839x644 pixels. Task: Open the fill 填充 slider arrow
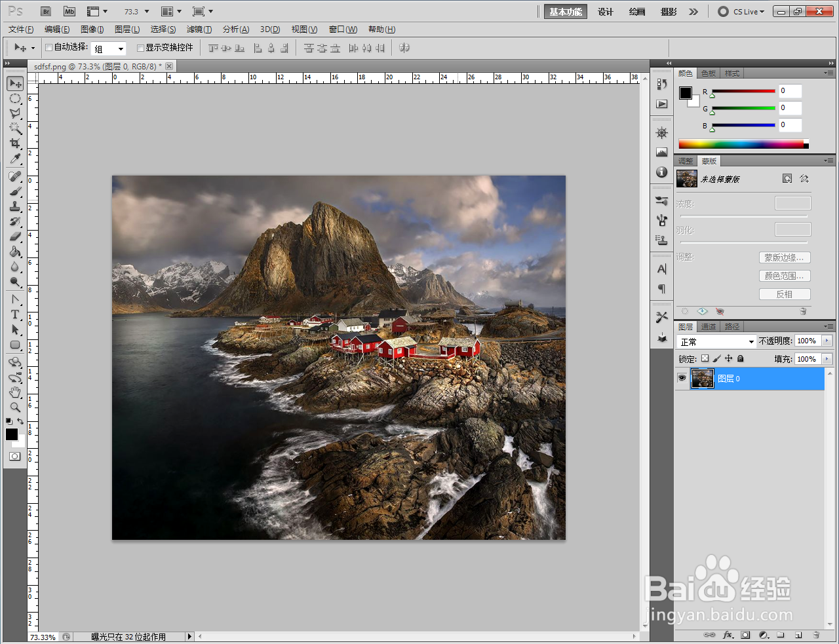pos(826,359)
